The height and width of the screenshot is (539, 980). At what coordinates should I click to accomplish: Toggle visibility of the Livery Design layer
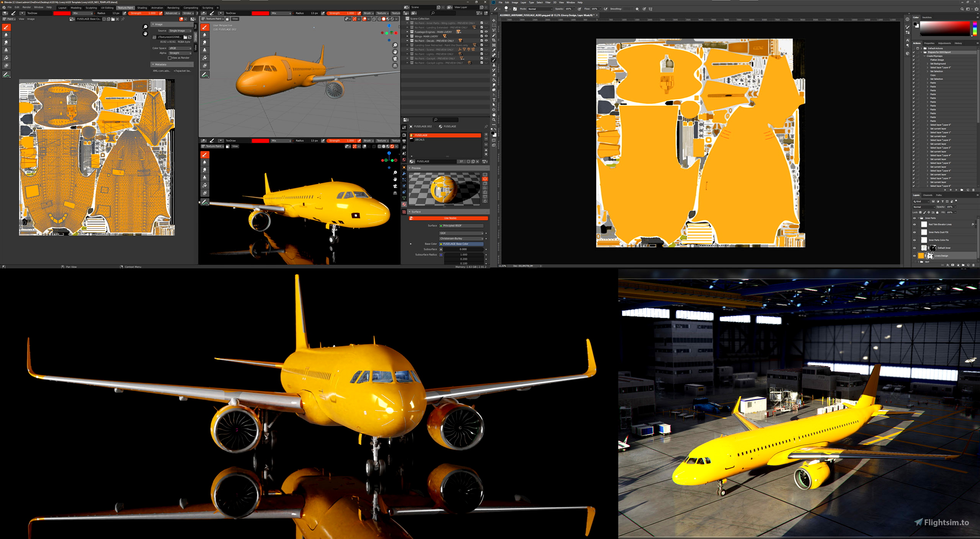[915, 255]
